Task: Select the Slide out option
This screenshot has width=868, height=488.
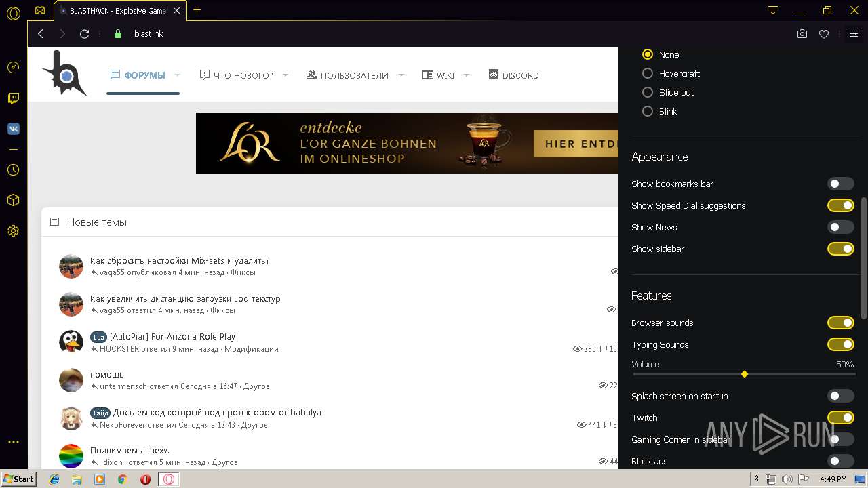Action: (648, 92)
